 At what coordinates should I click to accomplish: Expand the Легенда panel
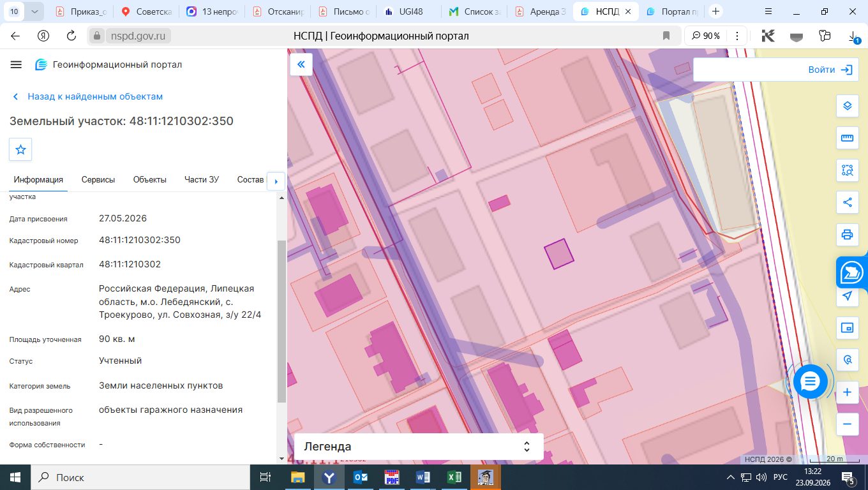pos(419,447)
